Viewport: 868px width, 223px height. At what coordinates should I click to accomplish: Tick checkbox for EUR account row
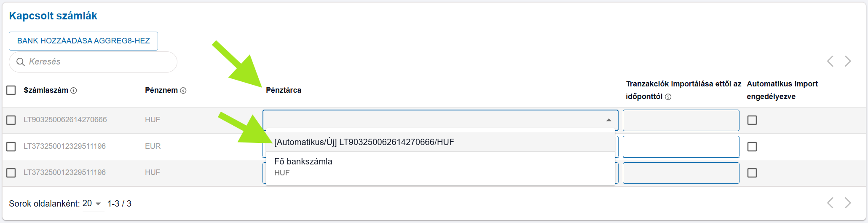coord(11,147)
